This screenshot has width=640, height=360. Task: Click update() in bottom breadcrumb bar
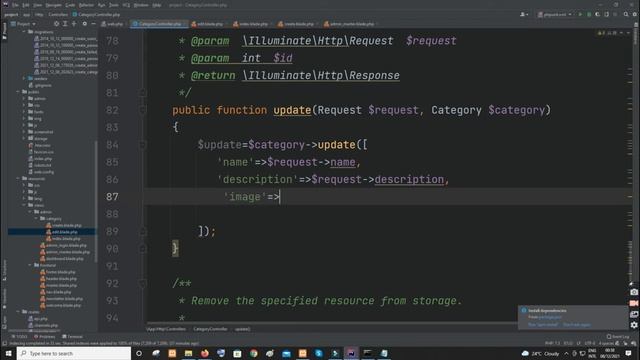click(242, 329)
